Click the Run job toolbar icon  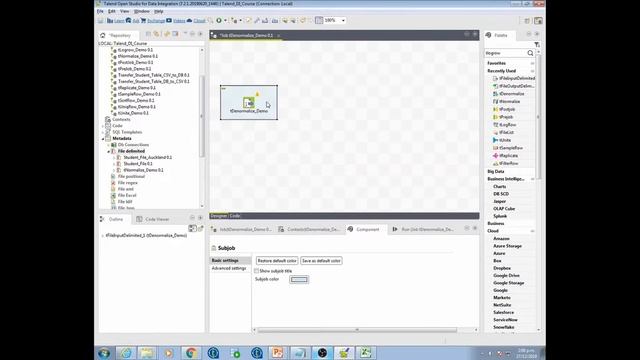pyautogui.click(x=219, y=20)
